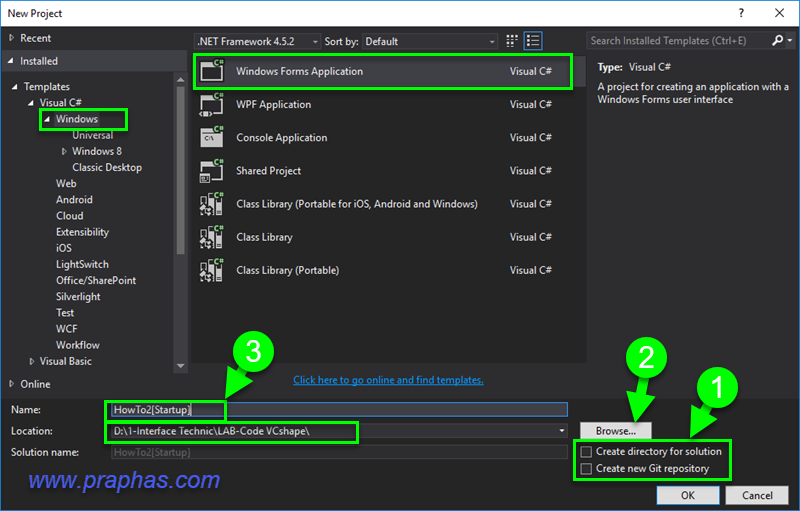Switch to small icons view

pyautogui.click(x=512, y=41)
